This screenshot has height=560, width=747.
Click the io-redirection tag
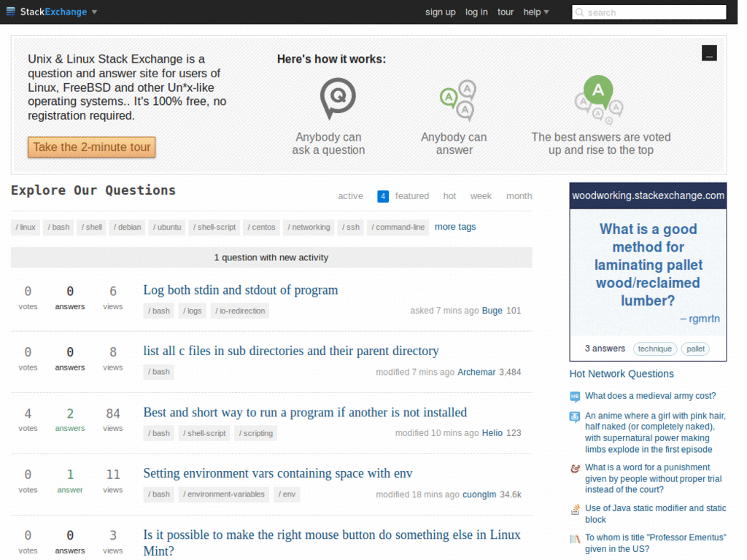tap(239, 311)
